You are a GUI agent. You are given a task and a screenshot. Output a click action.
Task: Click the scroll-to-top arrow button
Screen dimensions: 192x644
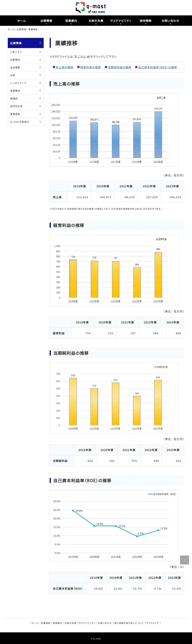pos(185,560)
